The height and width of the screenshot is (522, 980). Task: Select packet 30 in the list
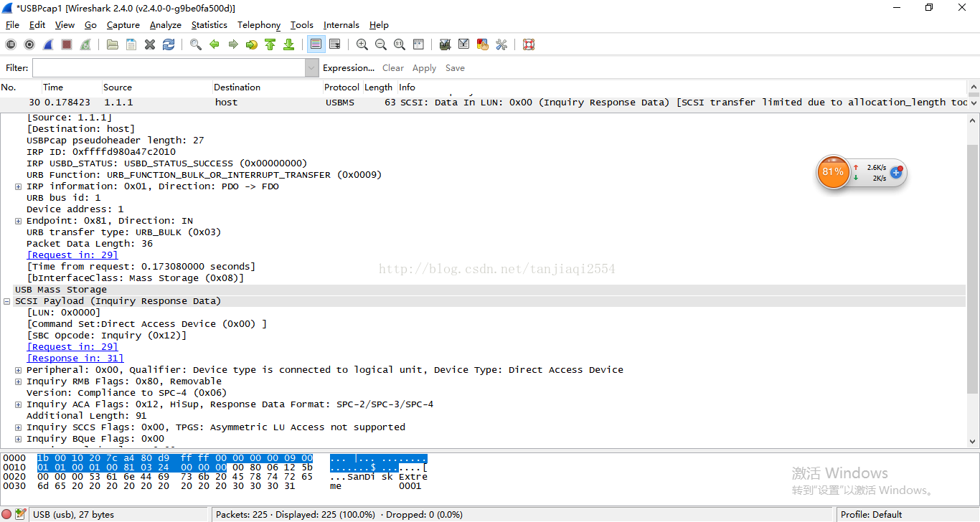click(484, 103)
